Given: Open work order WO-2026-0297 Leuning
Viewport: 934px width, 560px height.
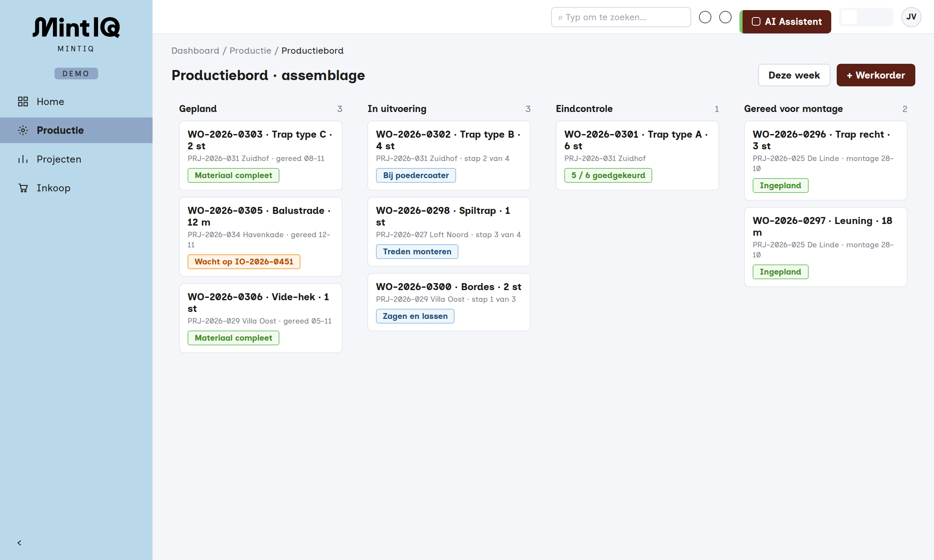Looking at the screenshot, I should click(x=826, y=247).
